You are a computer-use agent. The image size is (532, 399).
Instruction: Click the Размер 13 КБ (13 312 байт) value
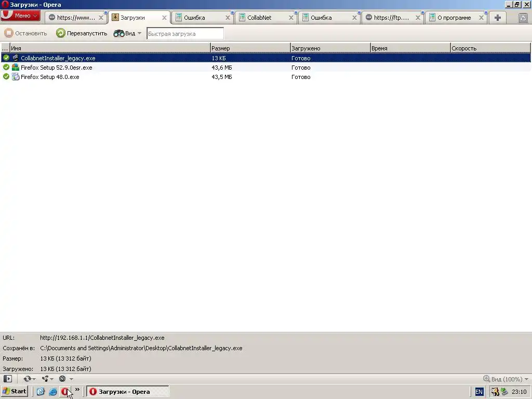click(65, 358)
